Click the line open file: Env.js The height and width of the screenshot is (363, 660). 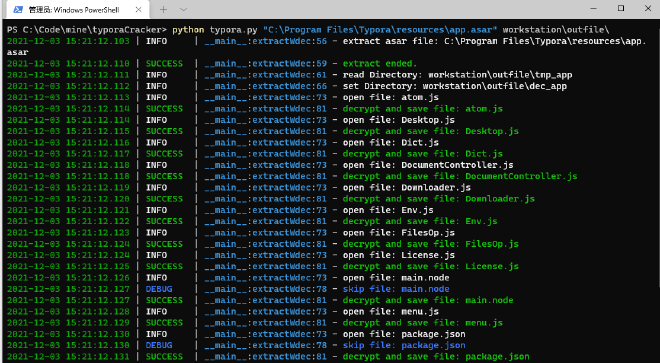click(x=388, y=210)
